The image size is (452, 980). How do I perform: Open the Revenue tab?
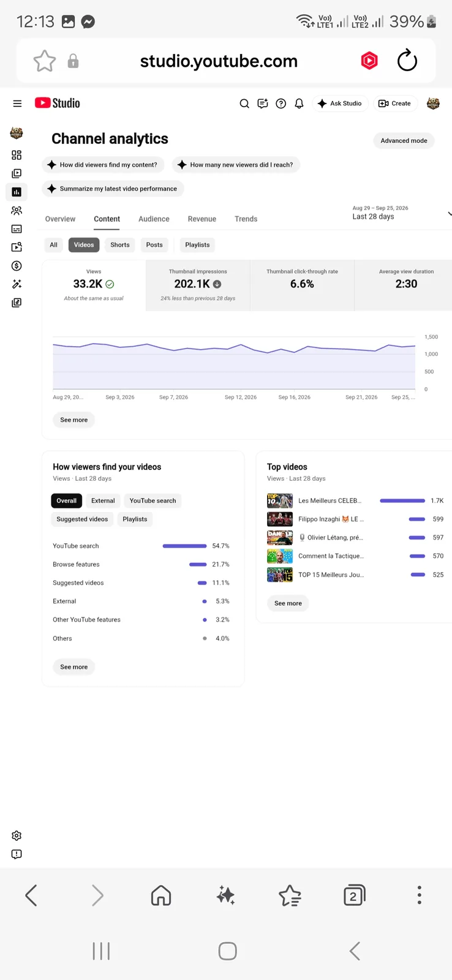point(202,219)
